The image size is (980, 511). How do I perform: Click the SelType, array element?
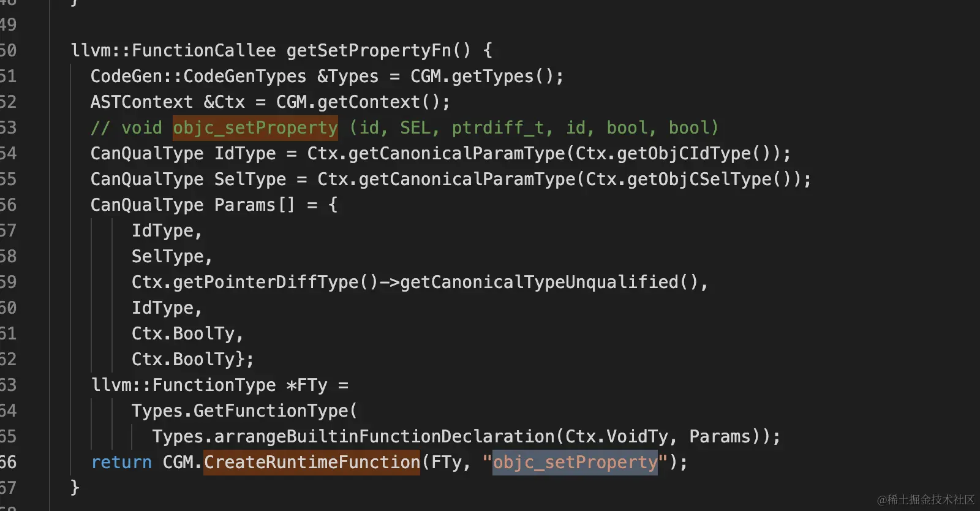(x=172, y=256)
